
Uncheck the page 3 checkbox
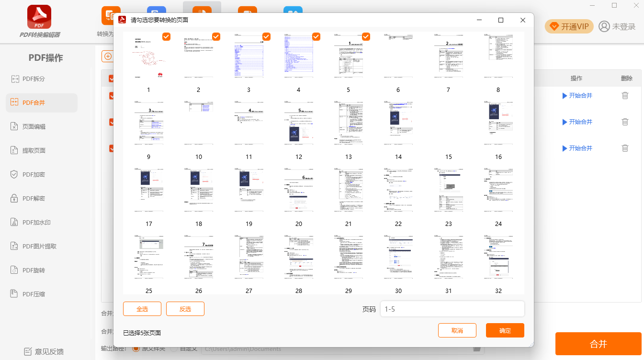[x=266, y=37]
